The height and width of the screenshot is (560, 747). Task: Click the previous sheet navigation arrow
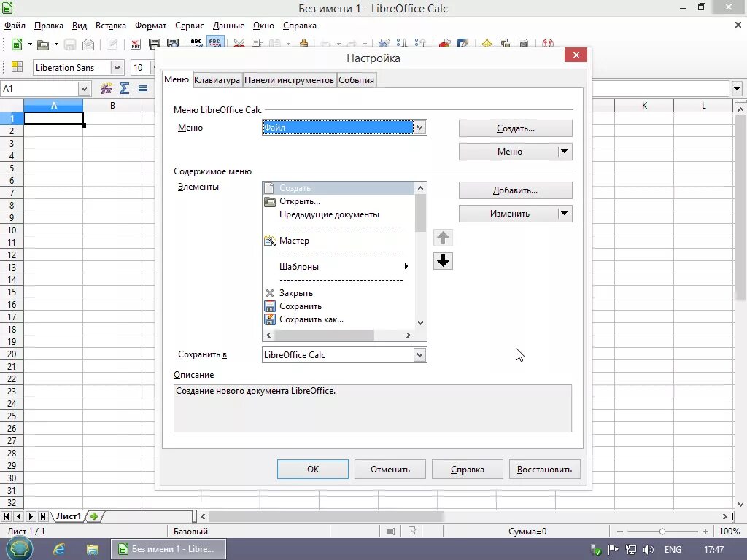[18, 516]
